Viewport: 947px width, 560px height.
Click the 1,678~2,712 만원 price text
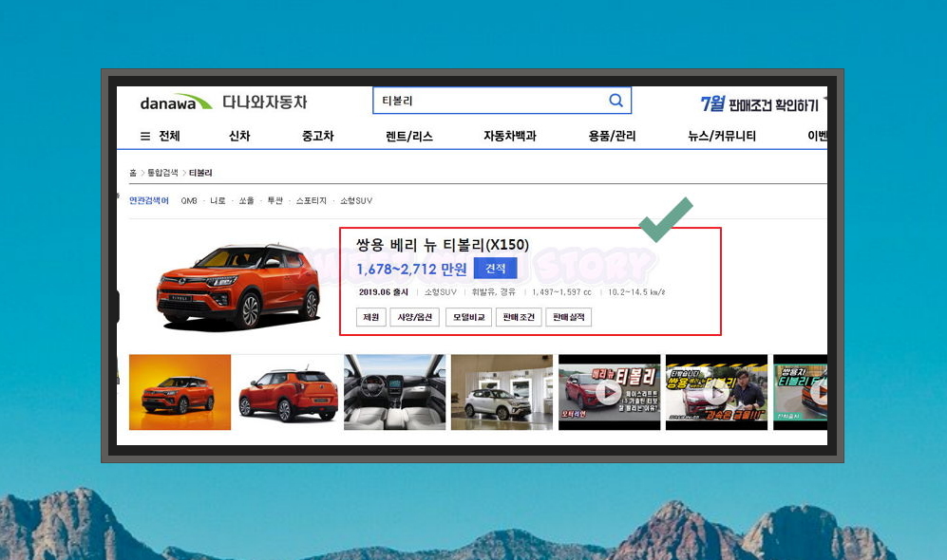pyautogui.click(x=411, y=269)
